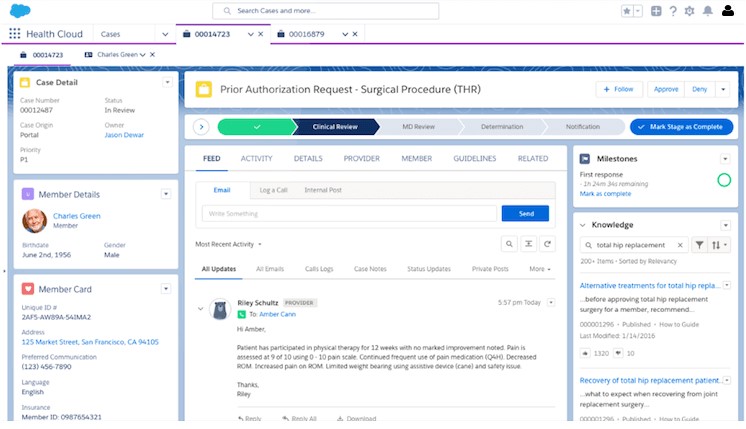Switch to the 00014723 workspace tab
746x429 pixels.
(212, 34)
